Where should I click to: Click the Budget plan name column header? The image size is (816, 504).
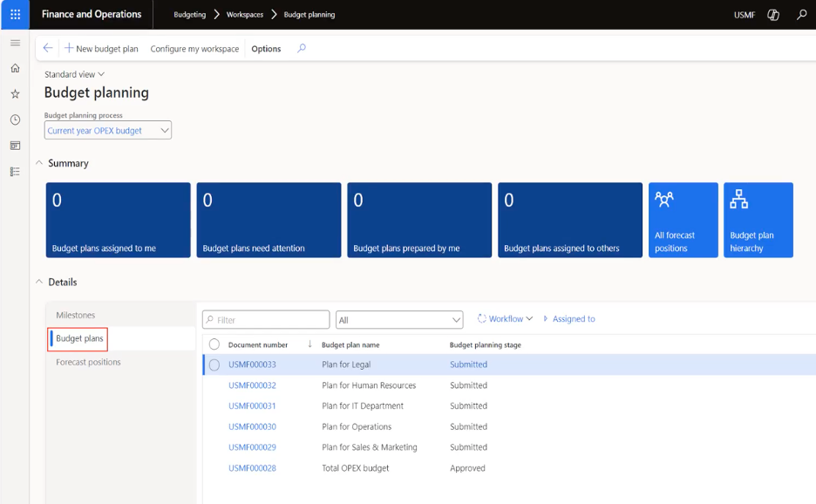click(350, 344)
